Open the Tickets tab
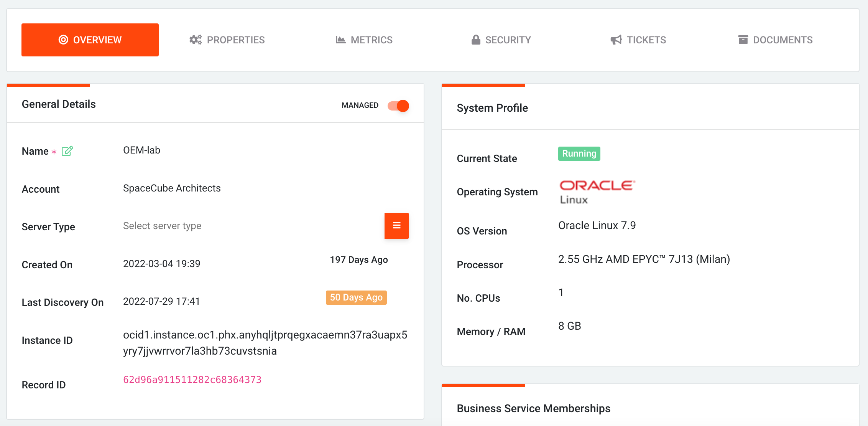The height and width of the screenshot is (426, 868). coord(638,40)
